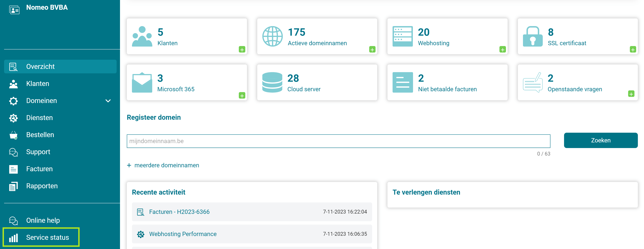Click the people icon on Klanten card
The height and width of the screenshot is (249, 644).
pyautogui.click(x=142, y=36)
